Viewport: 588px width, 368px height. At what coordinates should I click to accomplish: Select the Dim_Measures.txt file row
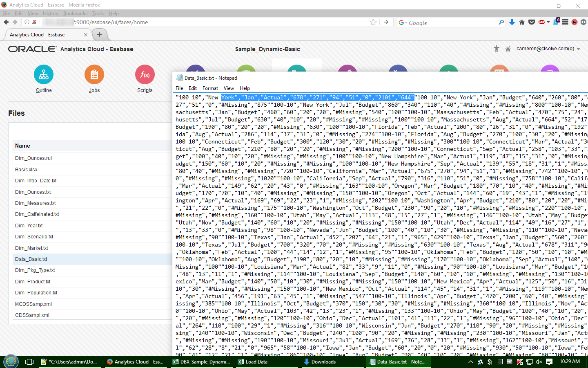(92, 203)
